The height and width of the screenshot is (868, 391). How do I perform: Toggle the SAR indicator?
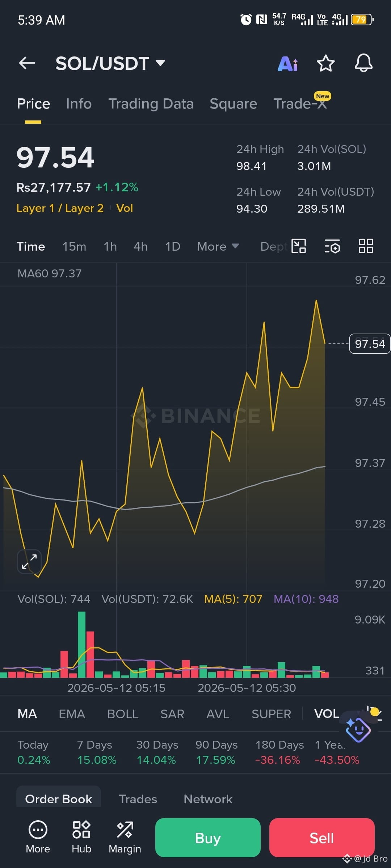coord(172,714)
